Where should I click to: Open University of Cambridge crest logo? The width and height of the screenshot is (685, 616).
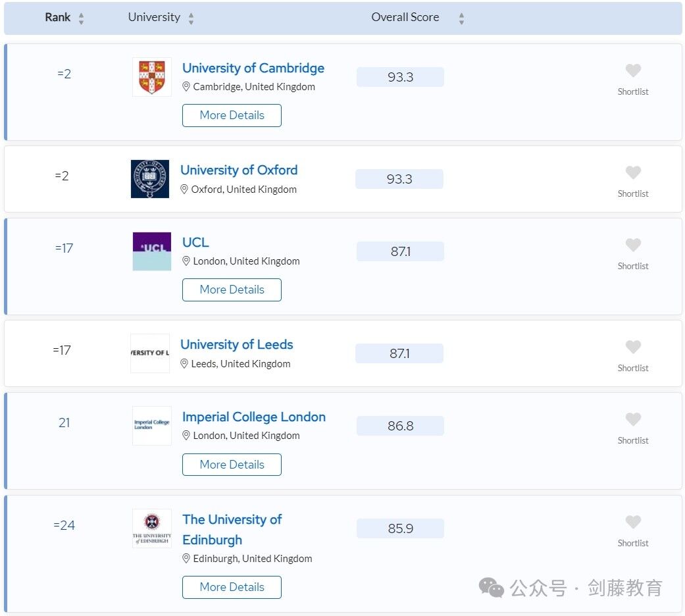pos(151,77)
